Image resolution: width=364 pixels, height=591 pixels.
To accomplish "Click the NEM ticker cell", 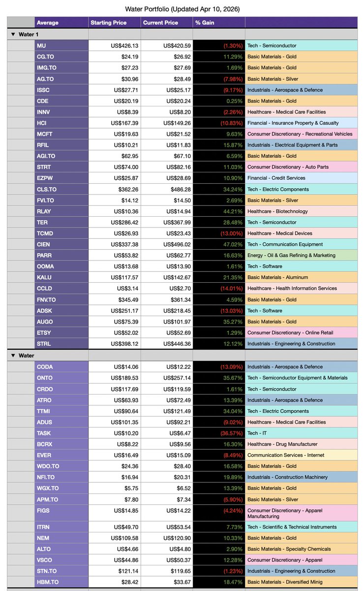I will [x=62, y=538].
